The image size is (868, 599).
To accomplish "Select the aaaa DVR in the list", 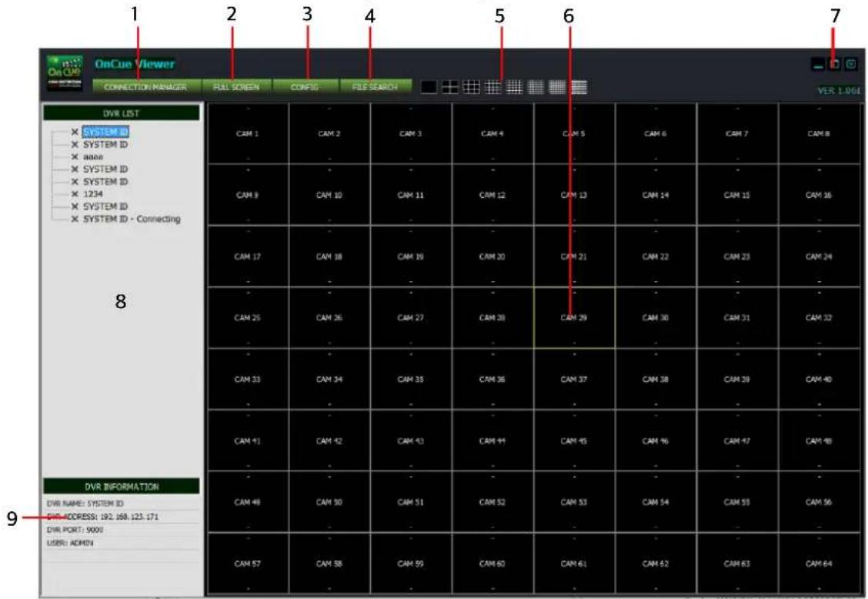I will point(93,157).
